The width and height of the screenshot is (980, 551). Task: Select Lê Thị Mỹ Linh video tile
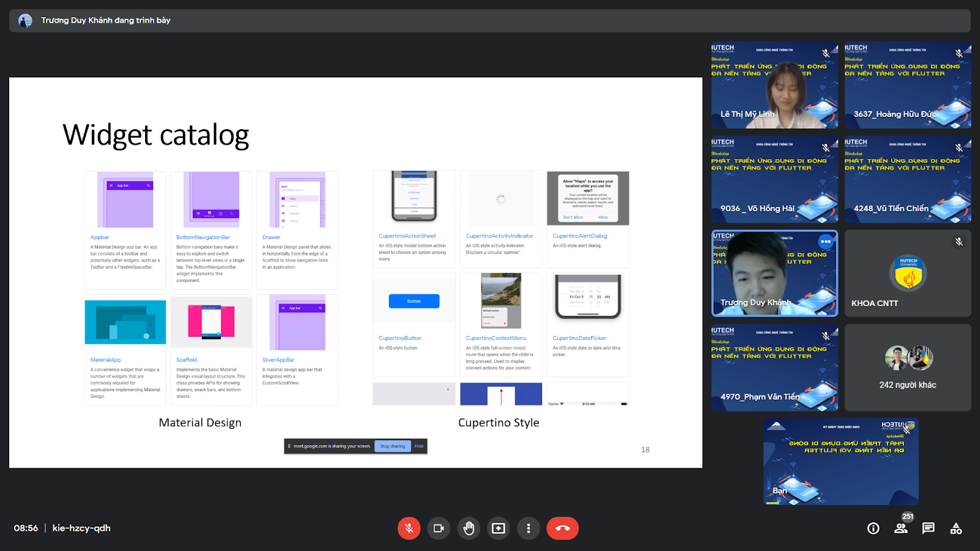coord(775,85)
